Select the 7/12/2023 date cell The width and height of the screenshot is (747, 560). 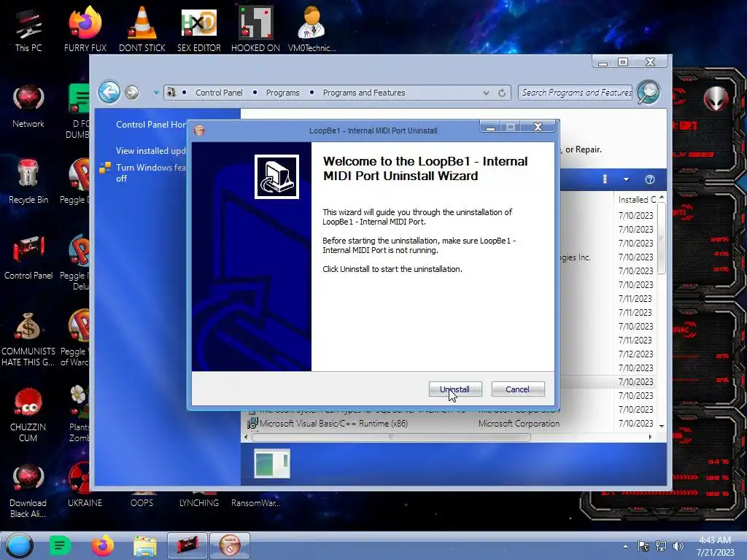pyautogui.click(x=635, y=354)
